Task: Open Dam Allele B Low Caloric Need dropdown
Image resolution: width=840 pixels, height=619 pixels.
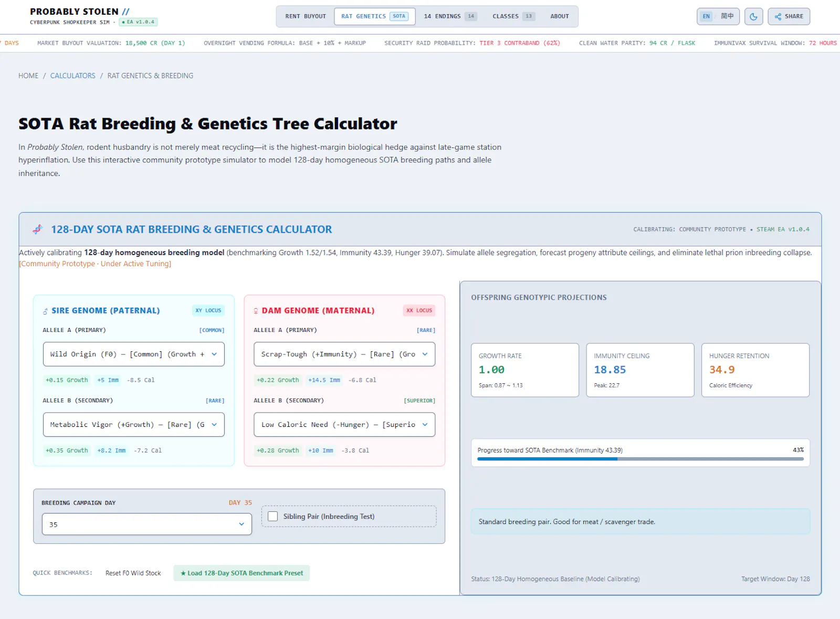Action: click(x=344, y=425)
